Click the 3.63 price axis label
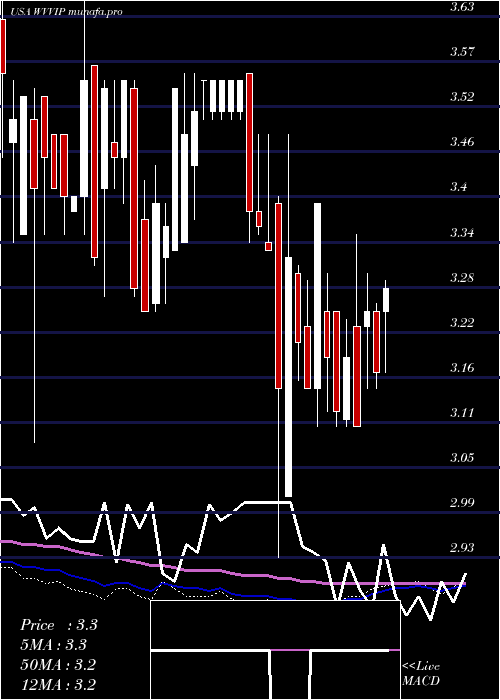Image resolution: width=500 pixels, height=700 pixels. coord(462,7)
